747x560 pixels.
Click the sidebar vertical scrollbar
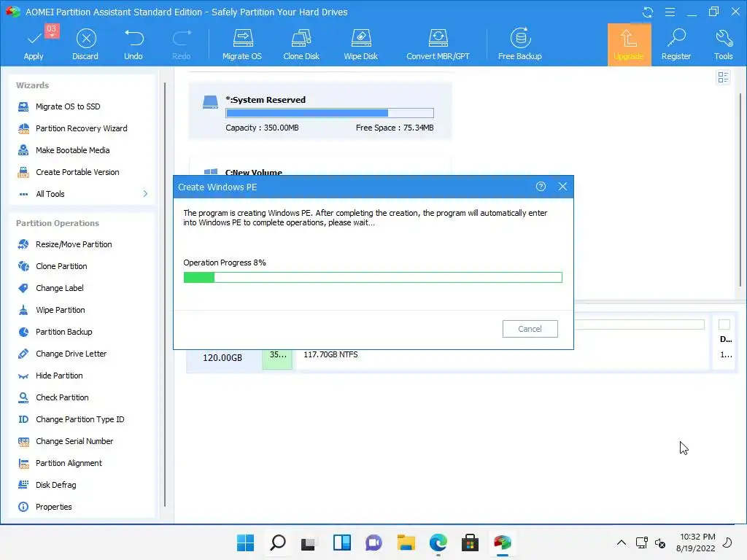coord(165,295)
